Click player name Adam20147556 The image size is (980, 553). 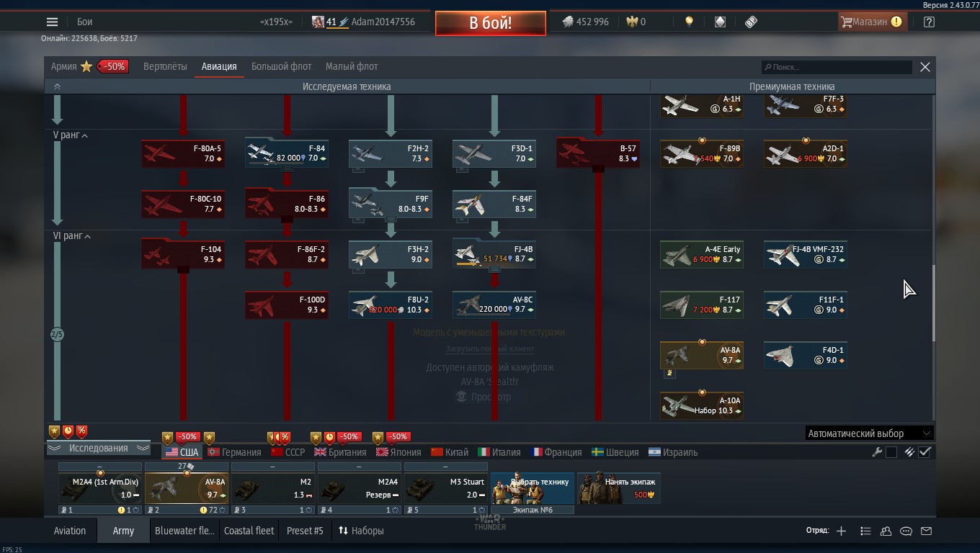click(383, 22)
